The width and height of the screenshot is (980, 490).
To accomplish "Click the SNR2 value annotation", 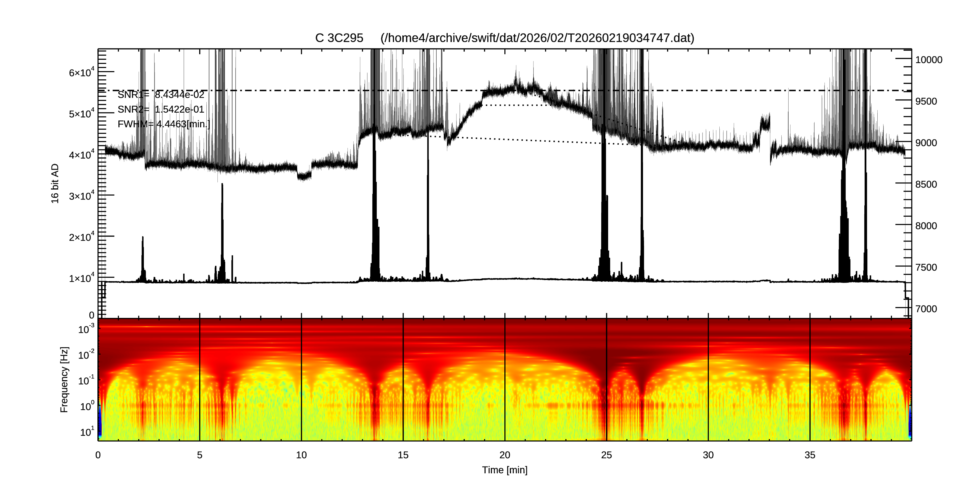I will click(161, 110).
